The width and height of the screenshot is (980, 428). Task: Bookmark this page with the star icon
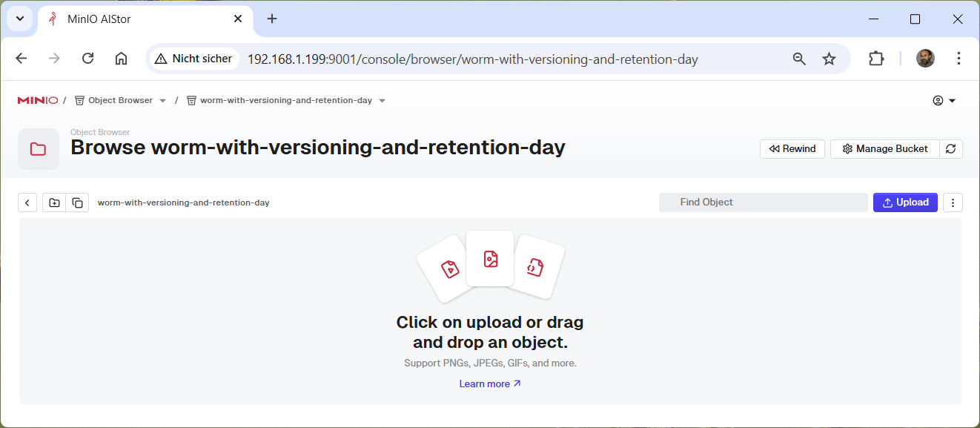coord(829,59)
